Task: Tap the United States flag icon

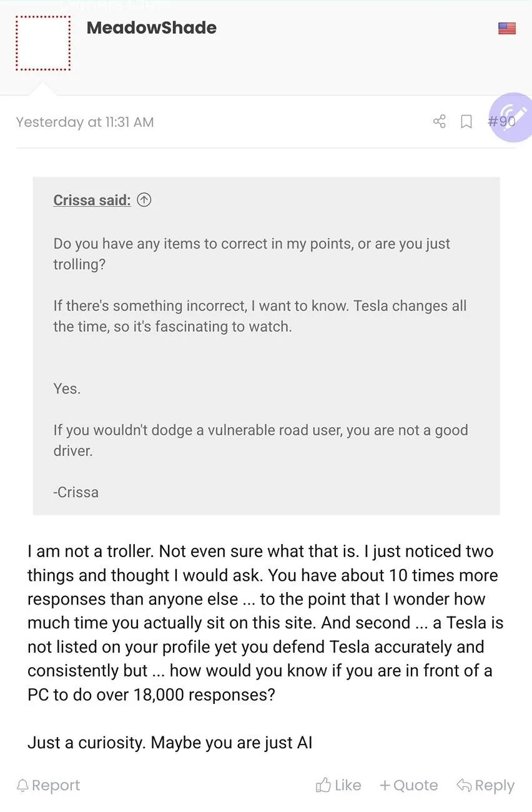Action: (507, 28)
